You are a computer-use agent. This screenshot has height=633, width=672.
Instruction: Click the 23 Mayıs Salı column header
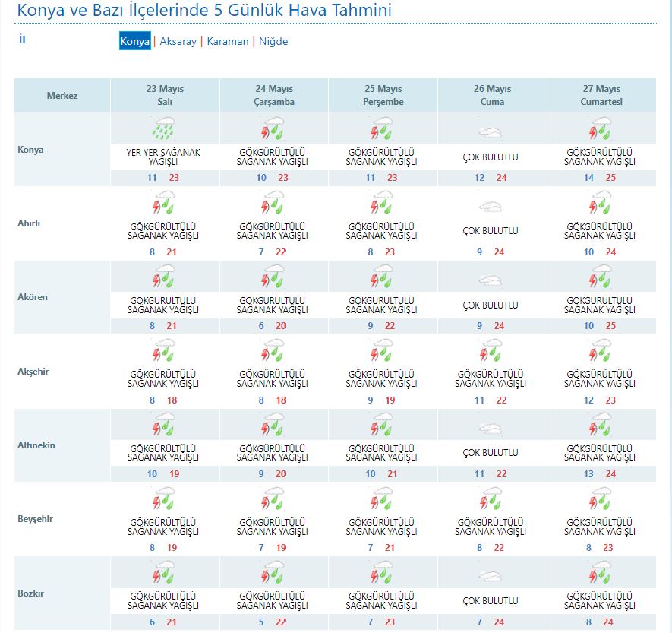(165, 95)
